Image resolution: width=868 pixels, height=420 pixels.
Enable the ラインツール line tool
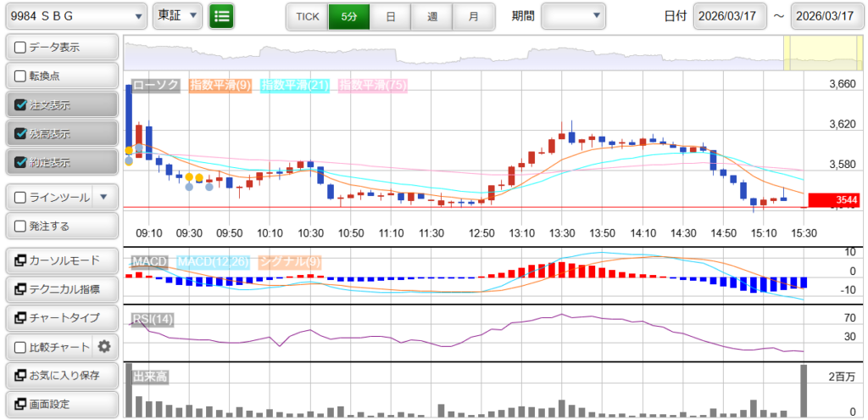coord(21,198)
